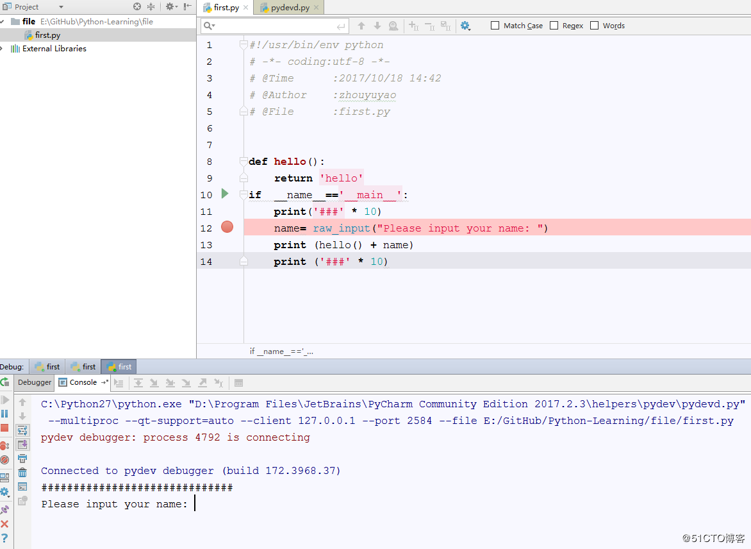Click the console input after 'Please input your name:'
The width and height of the screenshot is (751, 549).
(195, 503)
